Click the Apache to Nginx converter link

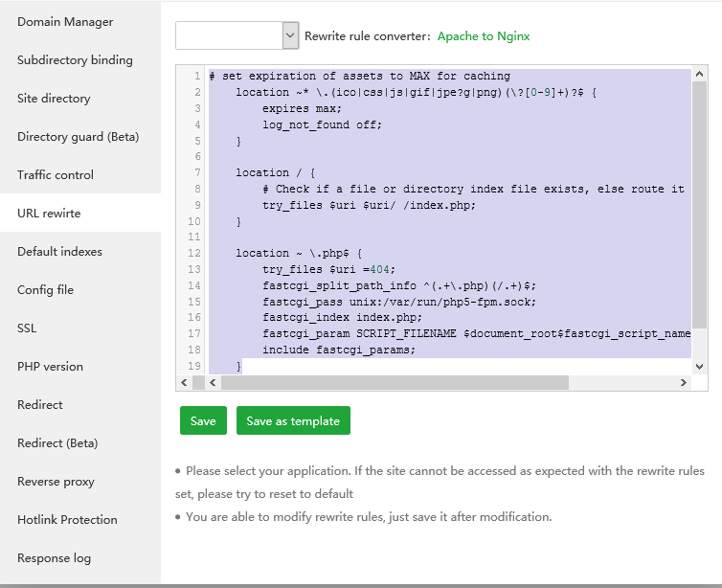[483, 35]
